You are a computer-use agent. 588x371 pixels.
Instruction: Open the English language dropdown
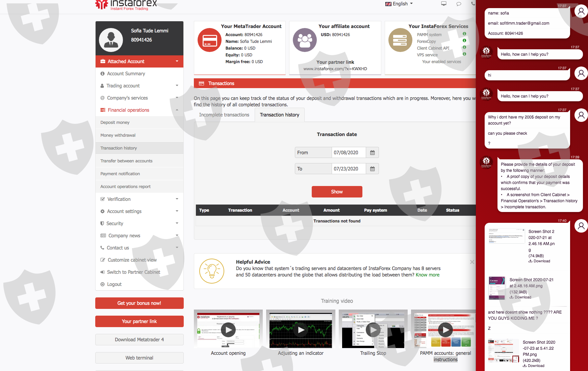[399, 4]
